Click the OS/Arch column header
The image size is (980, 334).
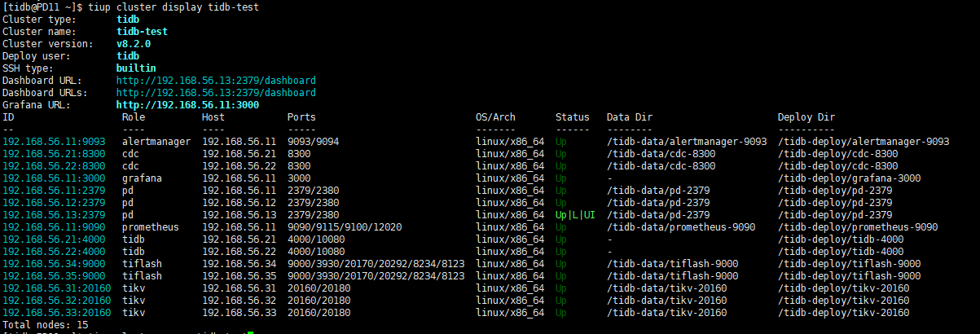(495, 117)
